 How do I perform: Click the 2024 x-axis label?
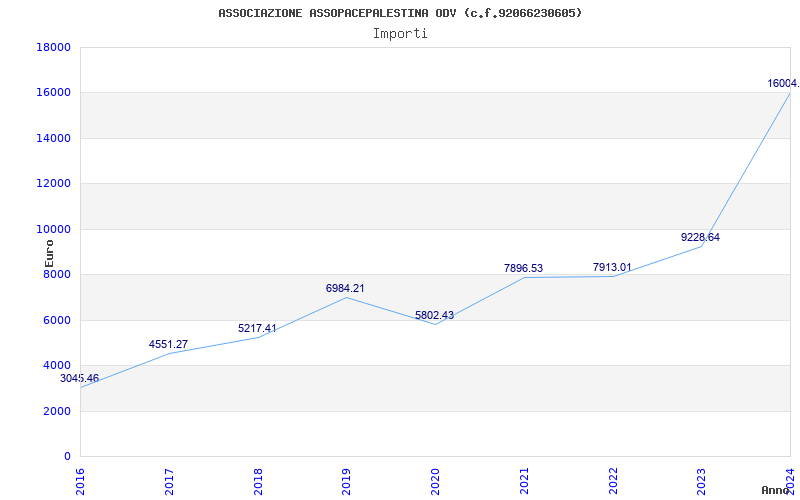coord(790,482)
